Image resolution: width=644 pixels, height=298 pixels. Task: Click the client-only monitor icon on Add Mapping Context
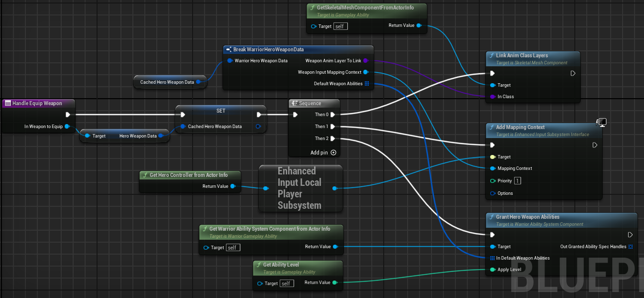point(601,123)
